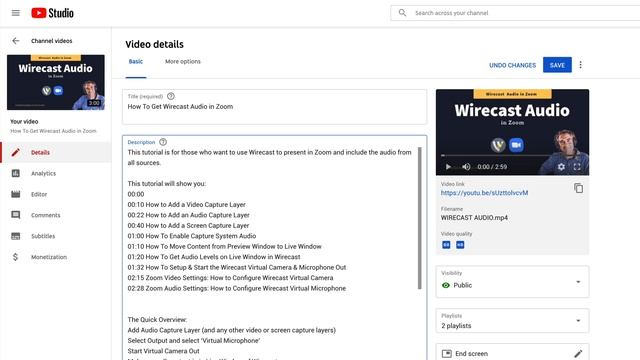
Task: Click the Comments speech icon
Action: coord(16,215)
